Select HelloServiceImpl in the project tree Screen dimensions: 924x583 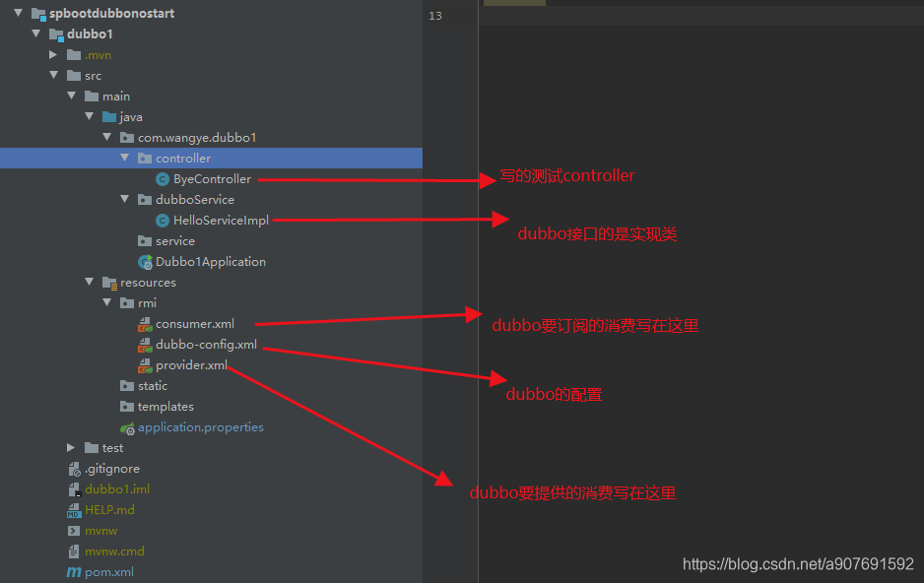[221, 221]
